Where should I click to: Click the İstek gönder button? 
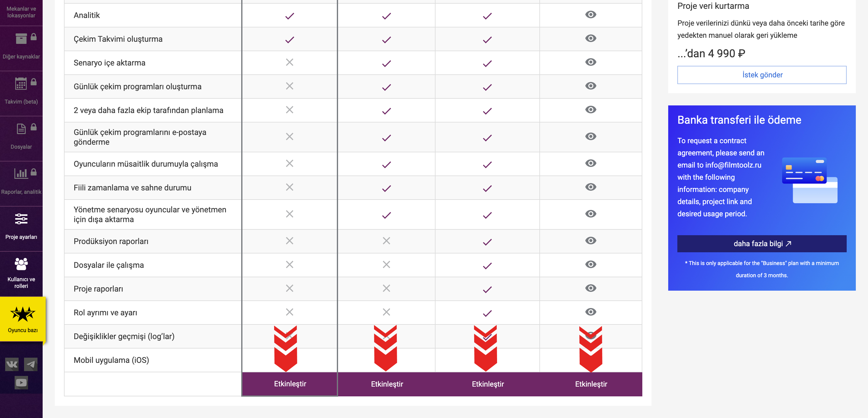point(762,75)
